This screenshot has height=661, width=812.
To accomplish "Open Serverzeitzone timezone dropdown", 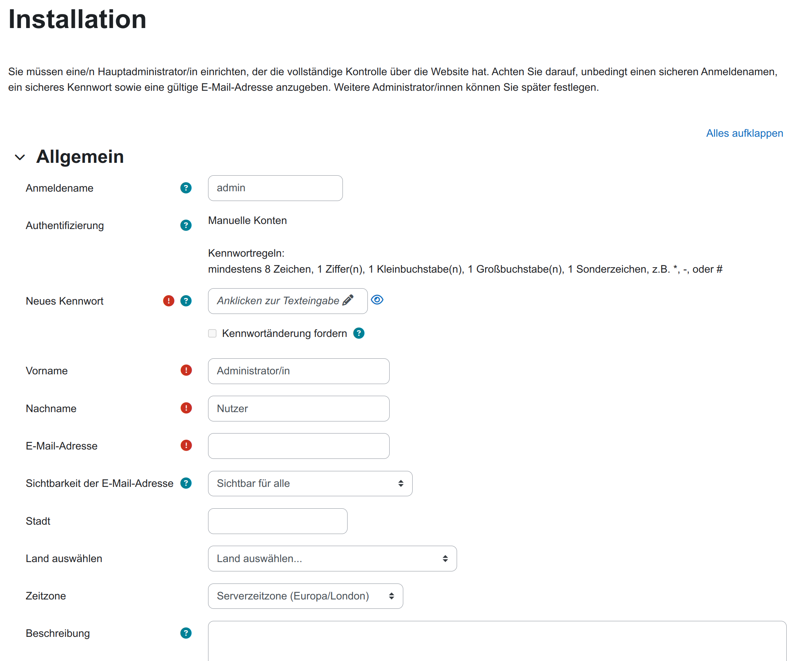I will click(x=305, y=596).
